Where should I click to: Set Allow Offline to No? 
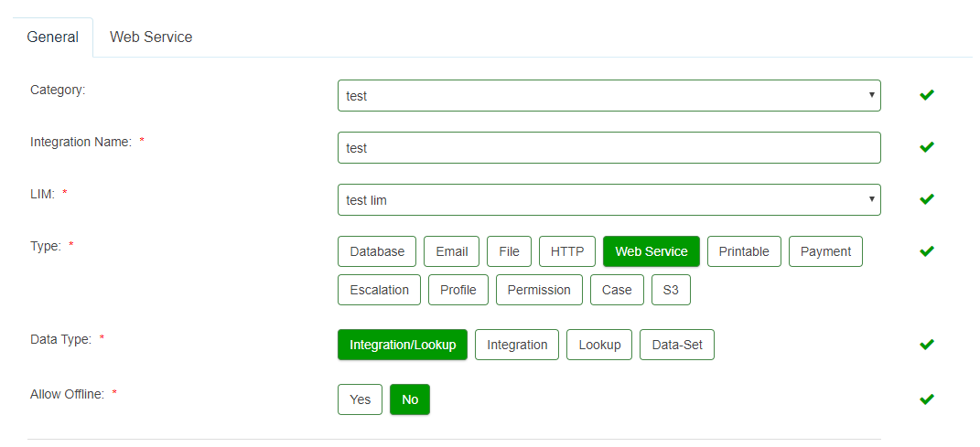(x=410, y=399)
